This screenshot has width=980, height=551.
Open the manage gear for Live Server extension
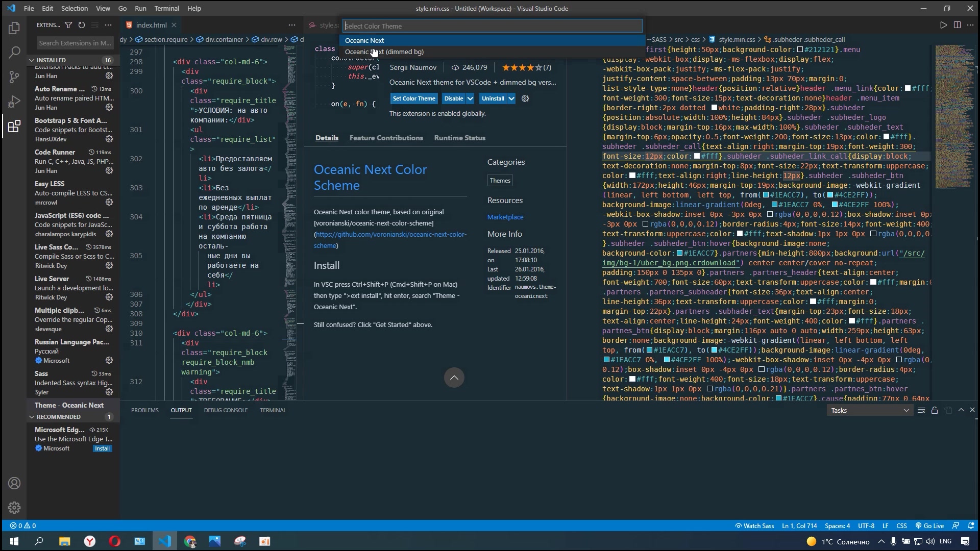pyautogui.click(x=109, y=297)
